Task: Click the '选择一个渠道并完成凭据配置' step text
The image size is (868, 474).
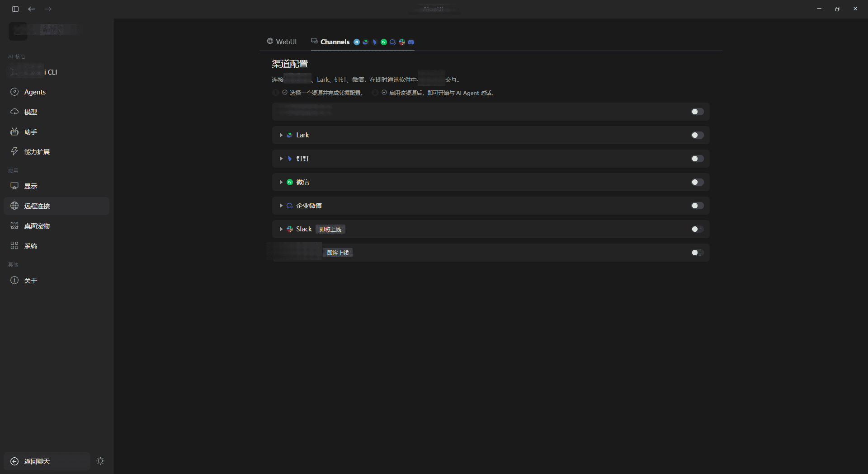Action: pos(327,93)
